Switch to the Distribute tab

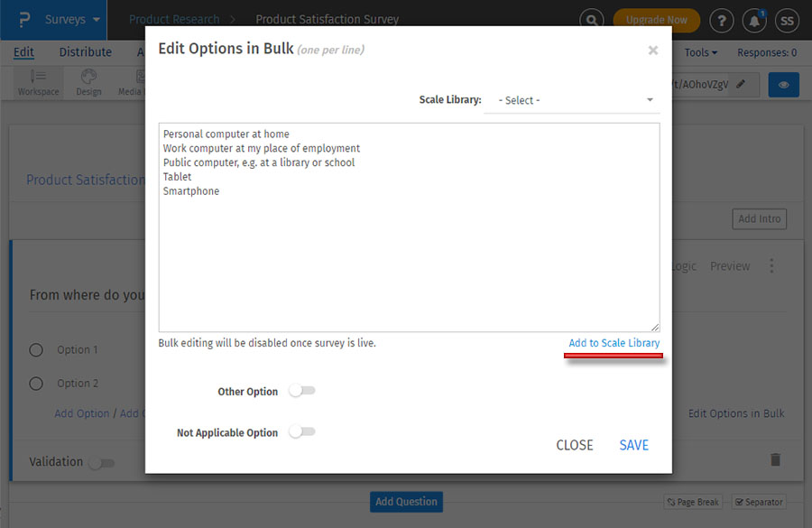85,51
